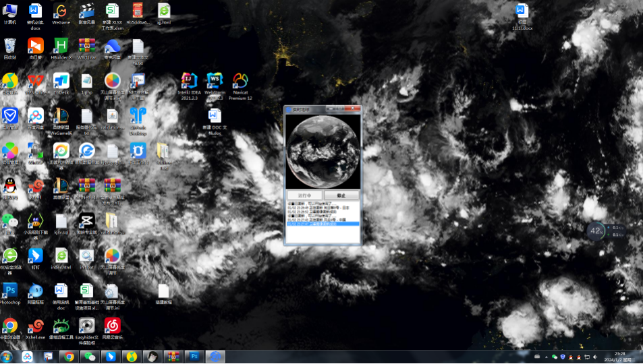
Task: Select the Xshell.exe desktop icon
Action: pyautogui.click(x=35, y=327)
